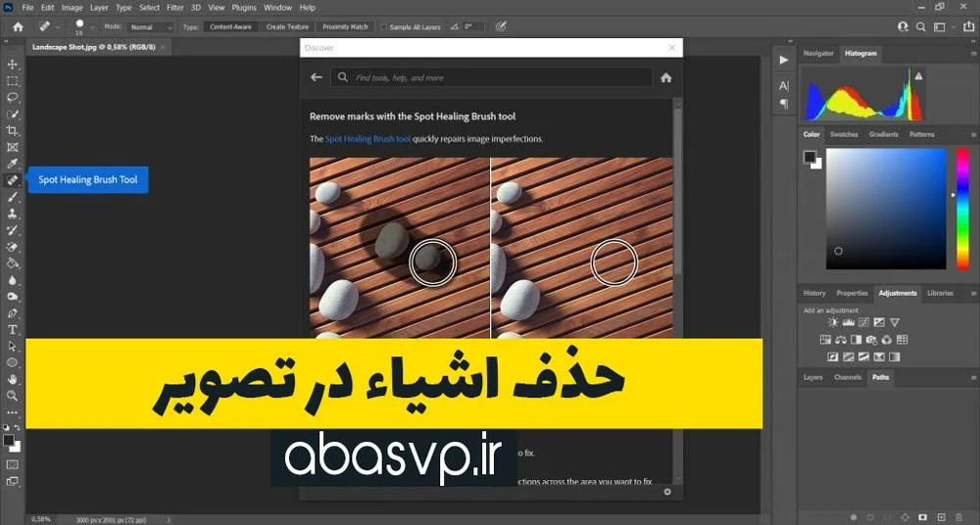Delete current path trash icon
The height and width of the screenshot is (525, 980).
[x=959, y=517]
